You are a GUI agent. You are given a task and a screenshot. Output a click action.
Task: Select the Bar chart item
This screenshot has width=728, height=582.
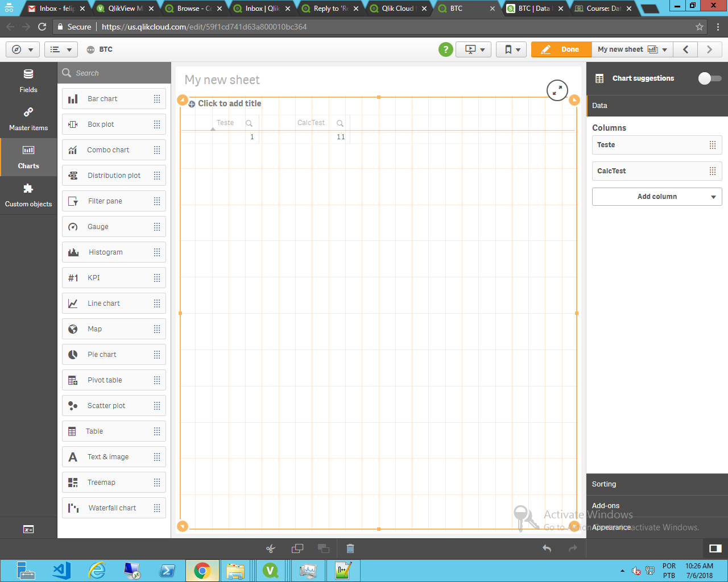click(x=114, y=99)
